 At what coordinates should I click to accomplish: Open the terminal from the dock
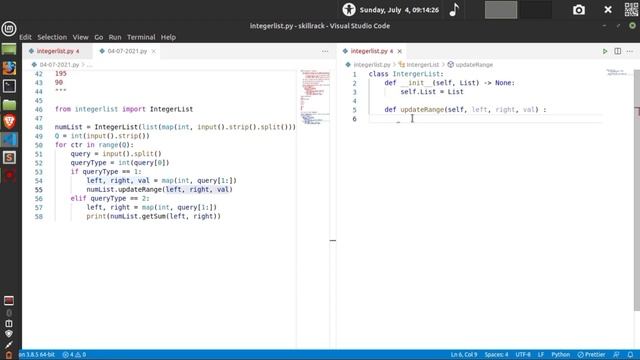tap(9, 86)
